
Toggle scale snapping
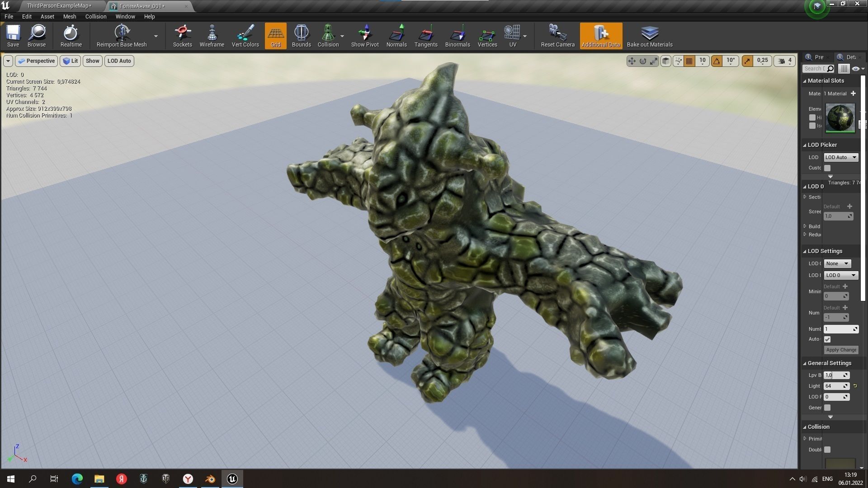(747, 61)
